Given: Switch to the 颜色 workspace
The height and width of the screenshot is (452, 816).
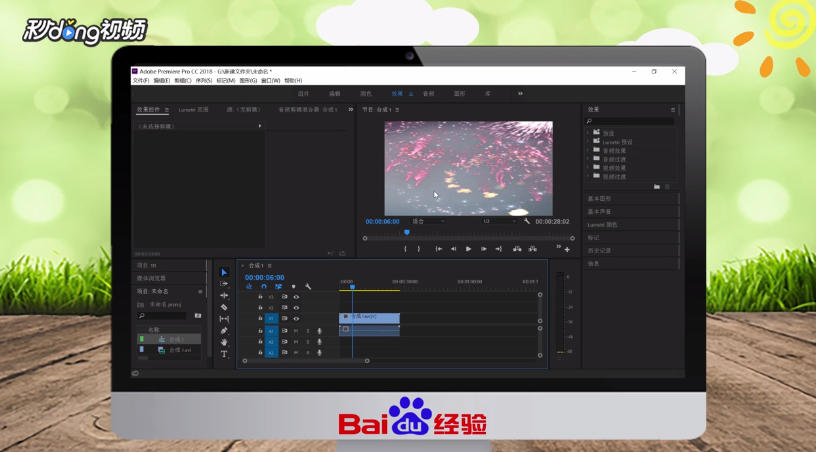Looking at the screenshot, I should [x=366, y=94].
